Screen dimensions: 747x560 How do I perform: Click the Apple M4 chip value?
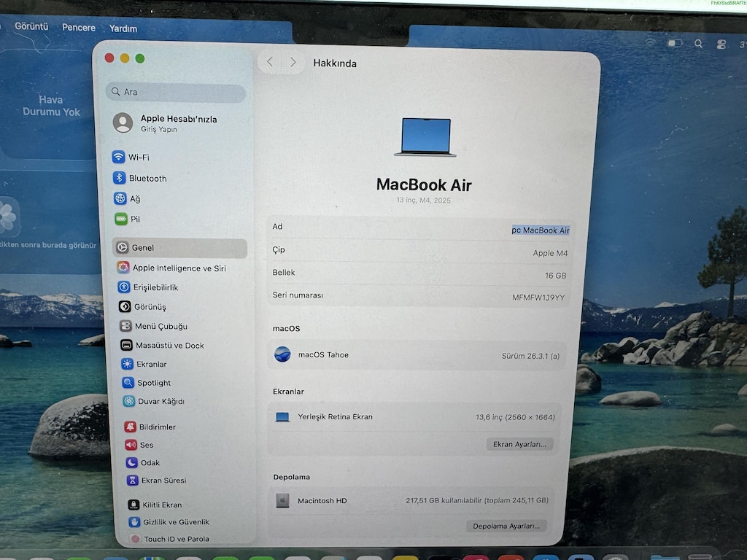550,253
